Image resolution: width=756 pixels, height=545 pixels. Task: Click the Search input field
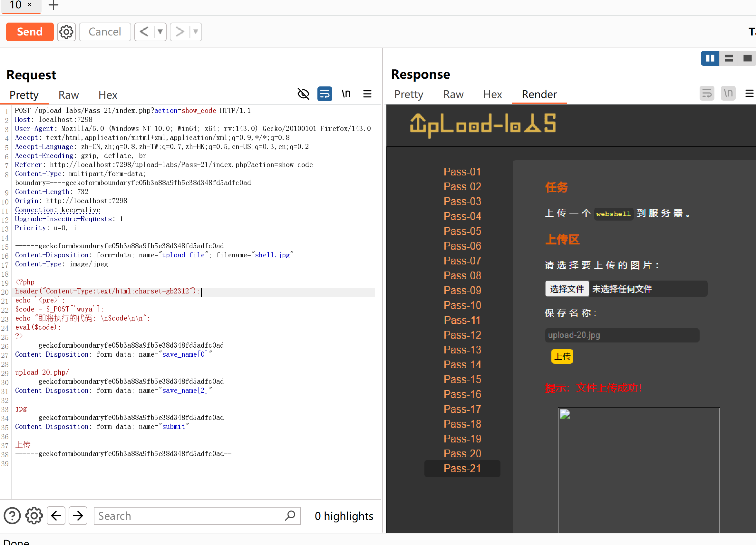190,516
